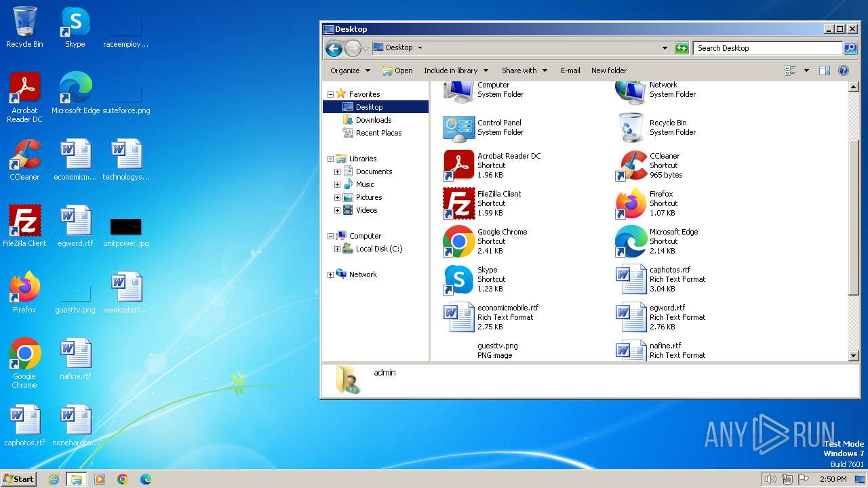The height and width of the screenshot is (488, 868).
Task: Select economicmobile.rtf in Explorer file list
Action: click(x=491, y=317)
